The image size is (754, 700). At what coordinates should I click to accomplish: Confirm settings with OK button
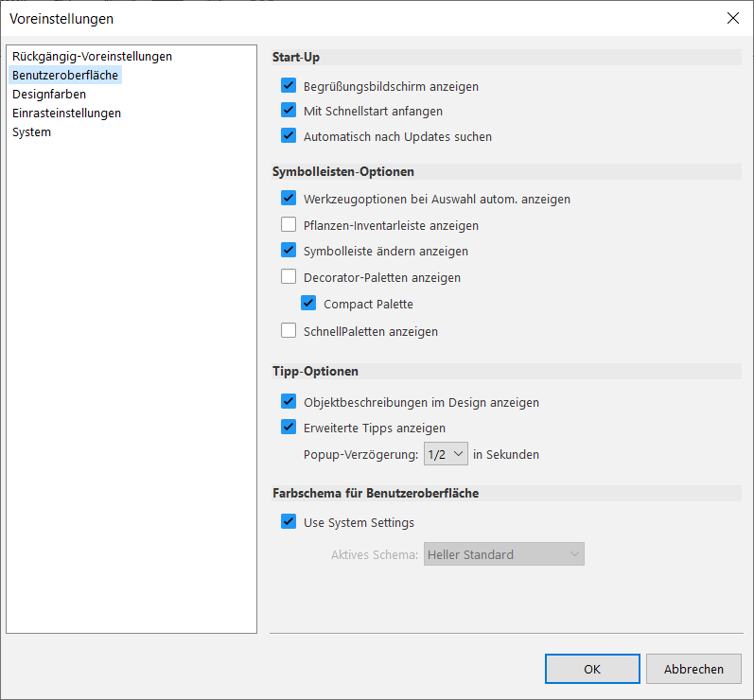tap(592, 669)
